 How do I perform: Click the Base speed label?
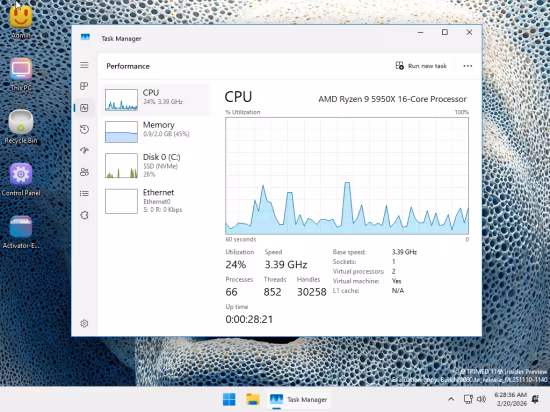coord(349,252)
